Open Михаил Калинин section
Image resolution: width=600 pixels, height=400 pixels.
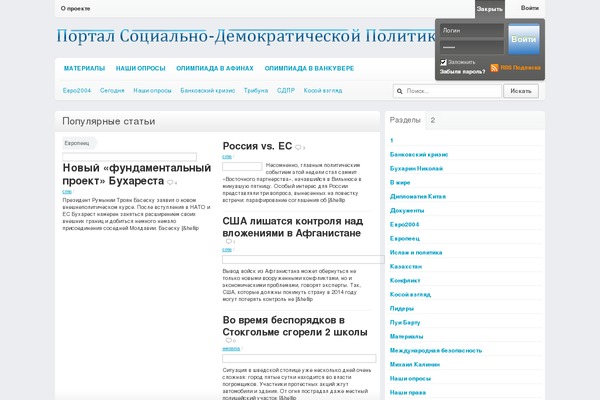415,364
